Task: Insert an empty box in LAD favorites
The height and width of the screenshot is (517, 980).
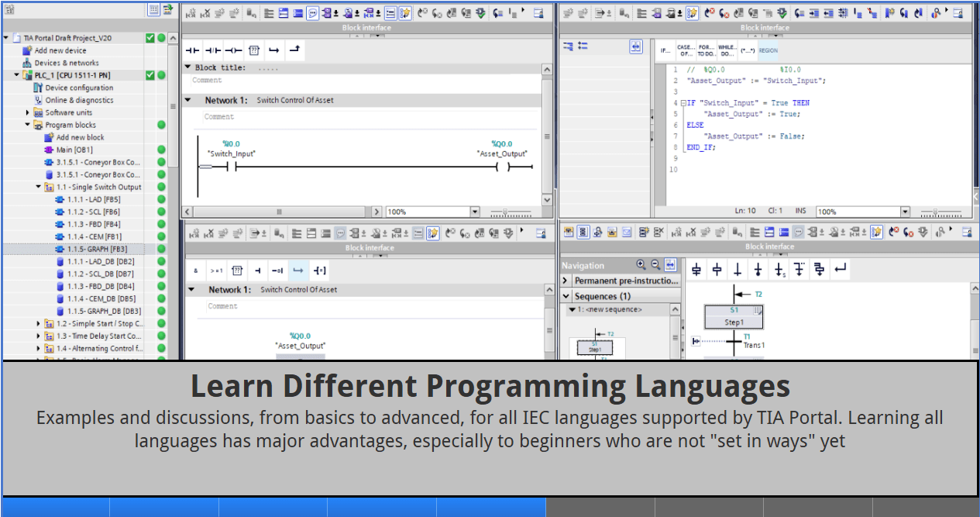Action: (253, 50)
